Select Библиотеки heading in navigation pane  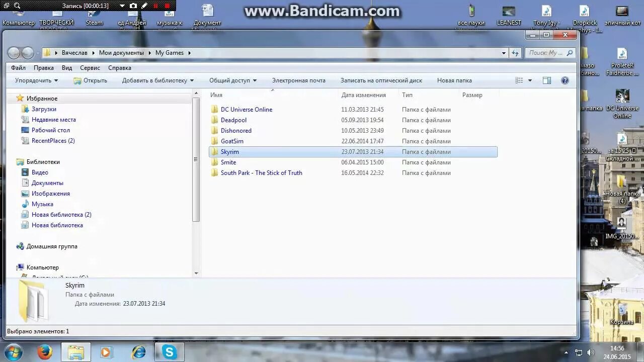tap(43, 162)
